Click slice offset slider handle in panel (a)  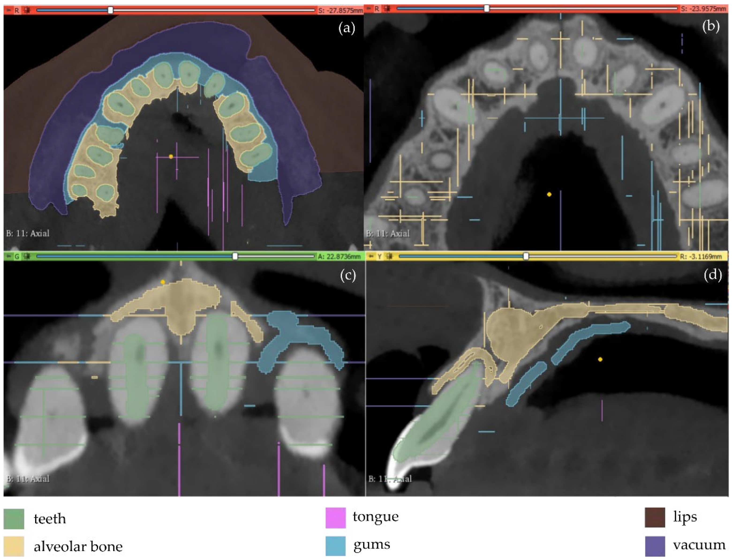(x=110, y=10)
